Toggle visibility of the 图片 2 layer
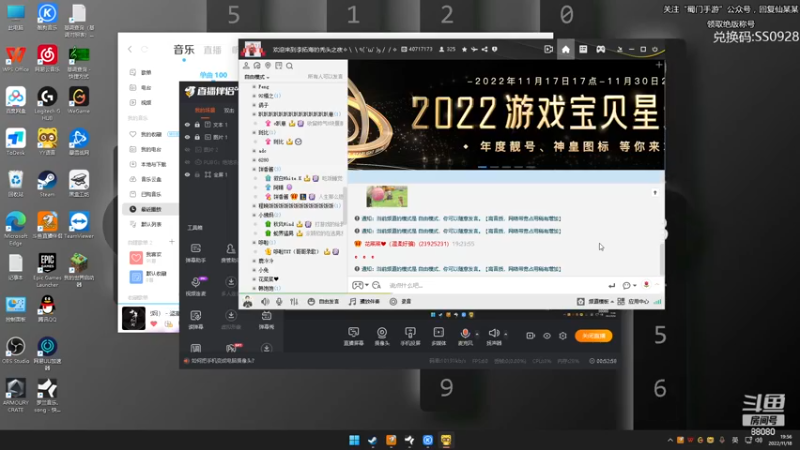 point(187,149)
